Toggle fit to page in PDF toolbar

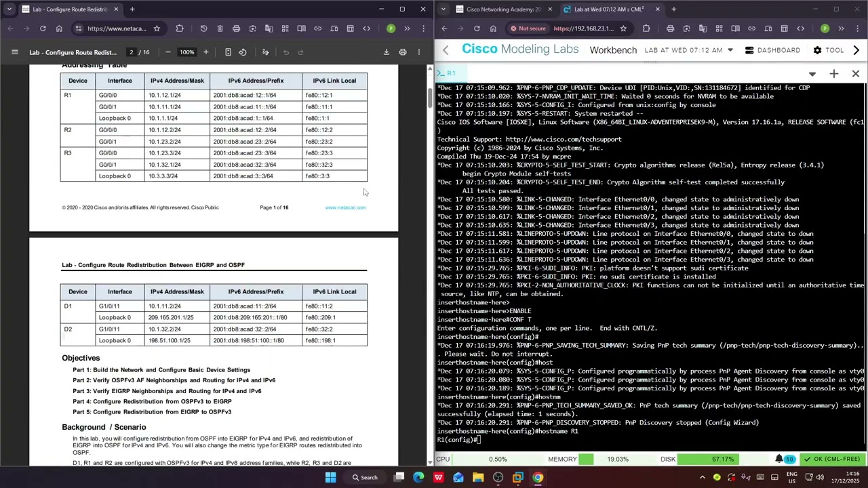pyautogui.click(x=228, y=52)
